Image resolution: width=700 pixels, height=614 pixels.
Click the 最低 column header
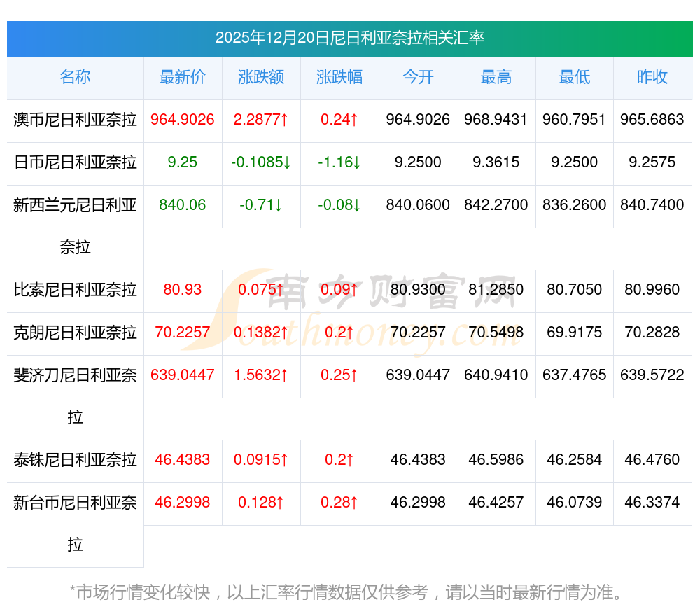click(x=574, y=77)
